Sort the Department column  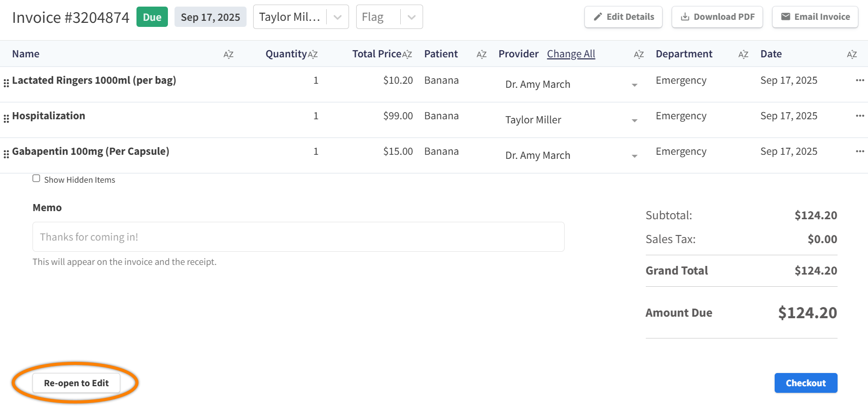tap(743, 54)
